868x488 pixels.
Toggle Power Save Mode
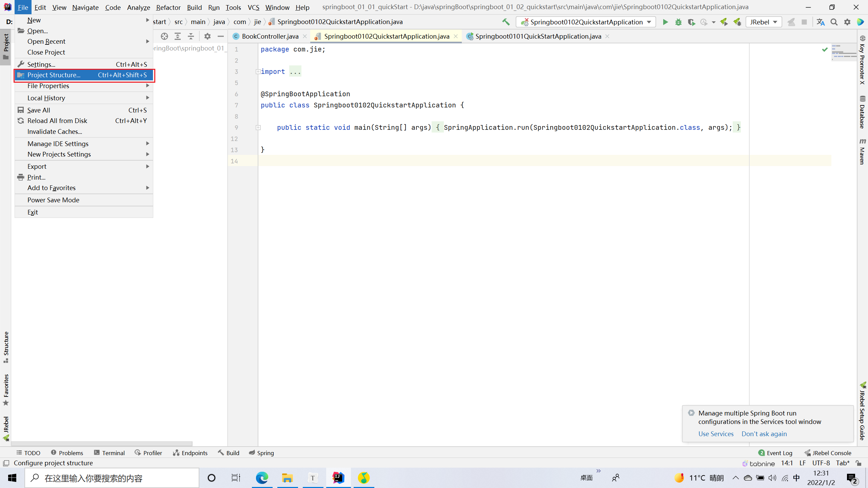[x=84, y=200]
